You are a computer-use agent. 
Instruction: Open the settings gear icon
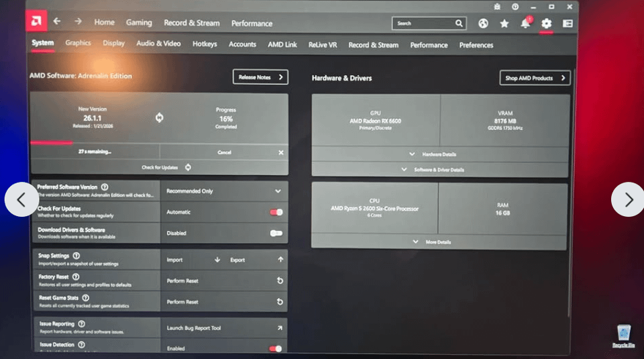(x=546, y=23)
